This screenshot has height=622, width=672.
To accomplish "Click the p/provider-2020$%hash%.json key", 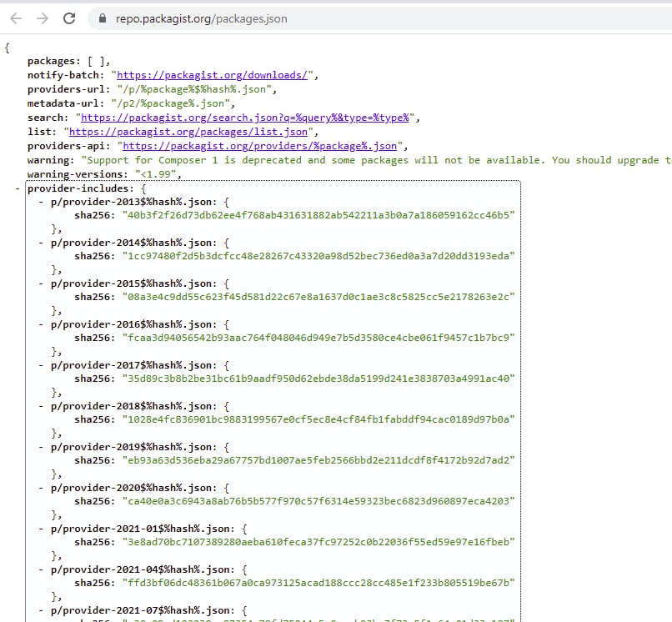I will pos(134,488).
